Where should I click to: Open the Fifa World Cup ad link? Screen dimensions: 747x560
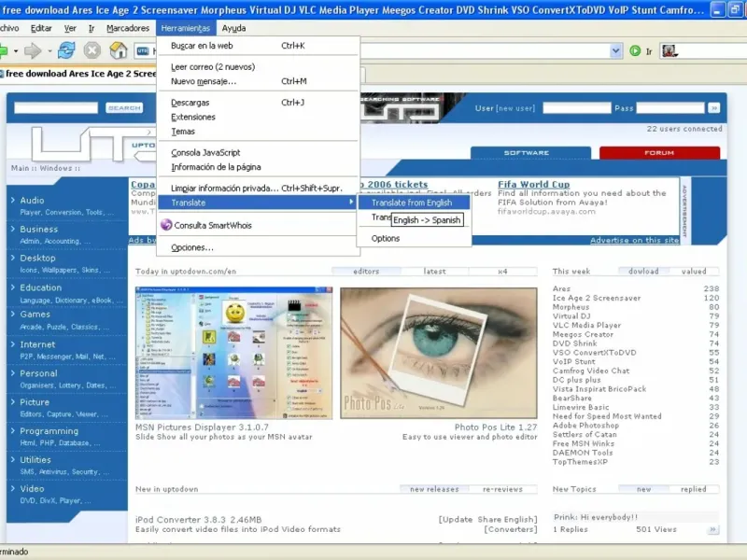pos(533,184)
